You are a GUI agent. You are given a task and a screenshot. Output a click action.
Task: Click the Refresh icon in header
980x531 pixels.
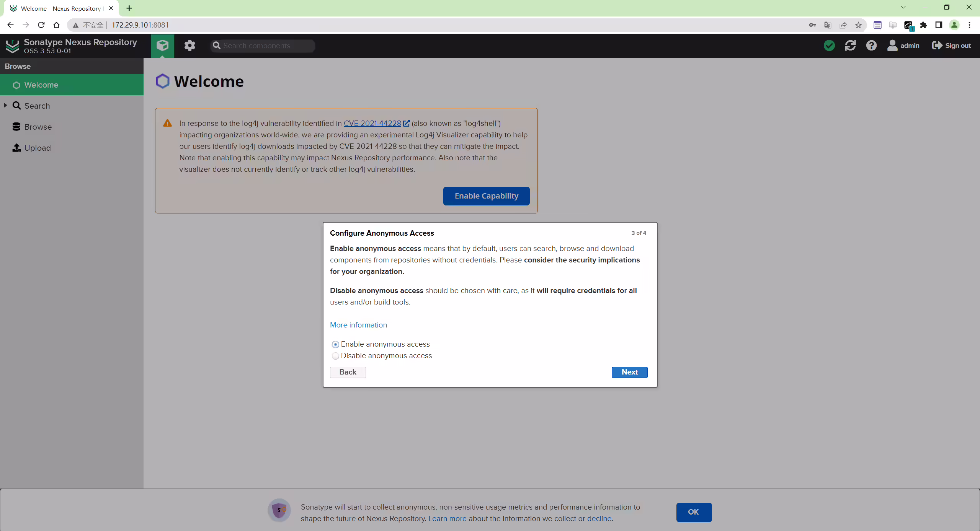pos(850,46)
